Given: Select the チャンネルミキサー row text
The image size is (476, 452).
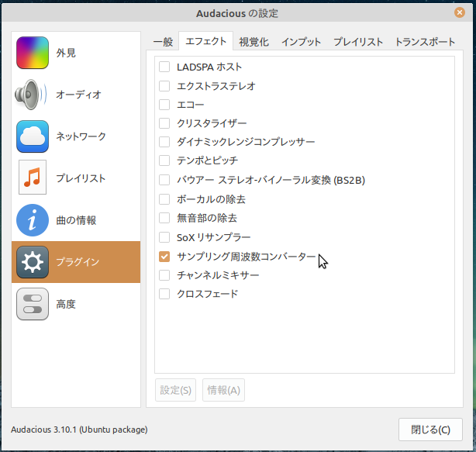Looking at the screenshot, I should tap(218, 275).
